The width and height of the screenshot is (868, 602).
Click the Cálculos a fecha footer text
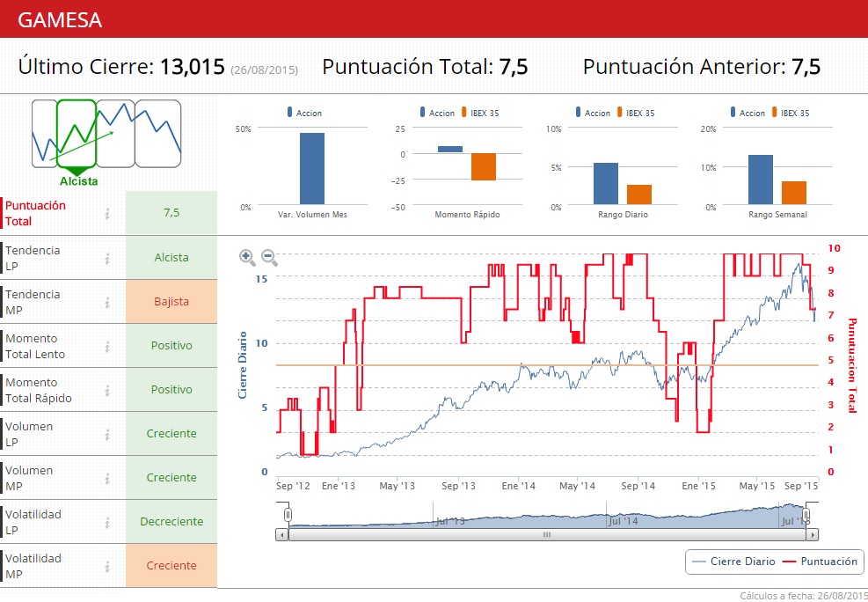click(x=803, y=596)
